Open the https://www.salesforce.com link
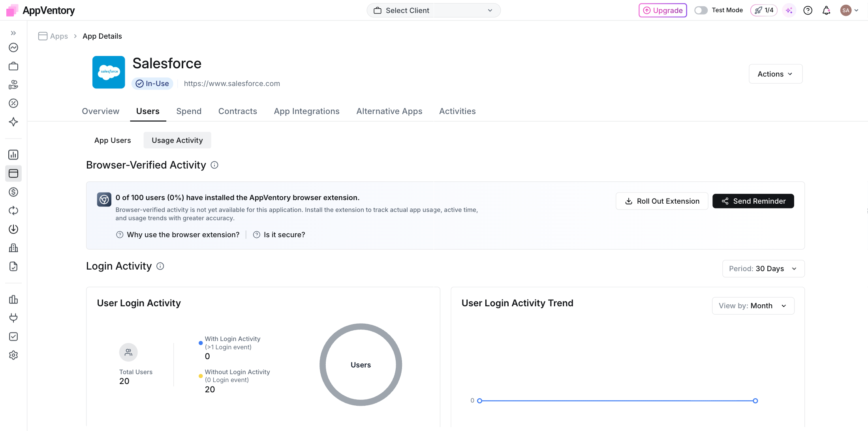This screenshot has height=431, width=868. [232, 84]
